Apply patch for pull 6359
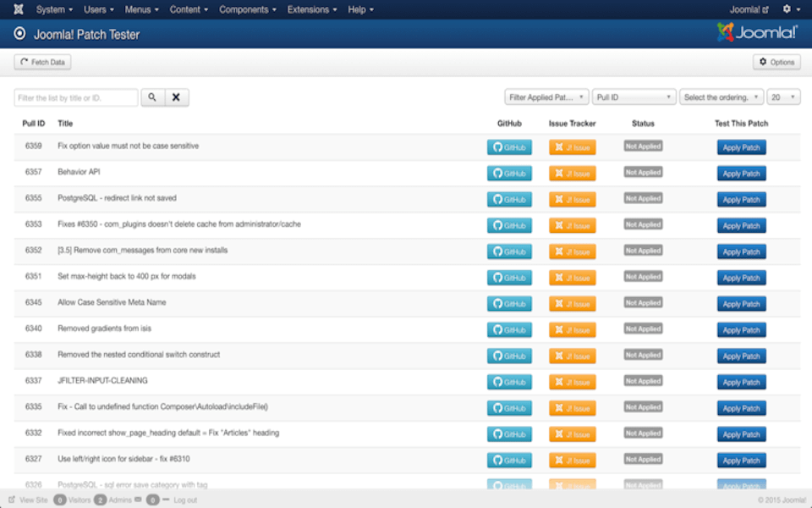The image size is (812, 508). [x=741, y=147]
